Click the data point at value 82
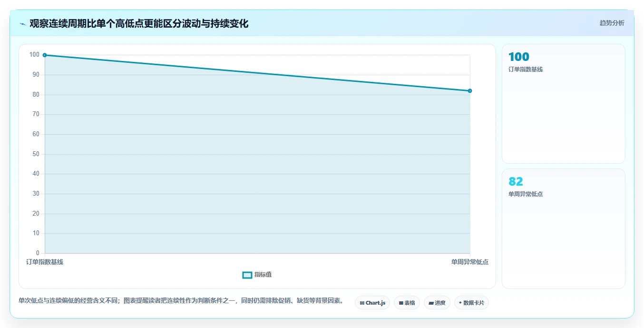The height and width of the screenshot is (328, 644). (470, 91)
